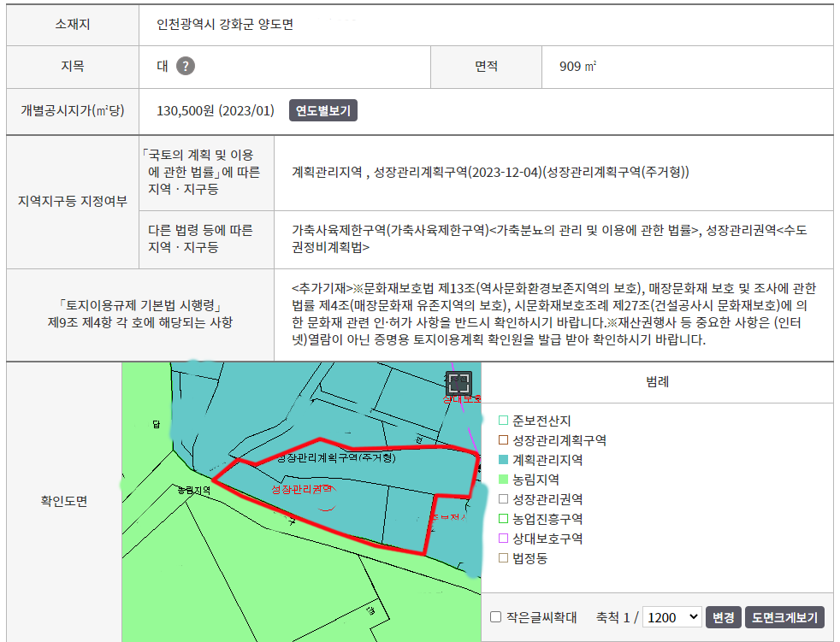Click the fullscreen frame icon on the map

459,383
